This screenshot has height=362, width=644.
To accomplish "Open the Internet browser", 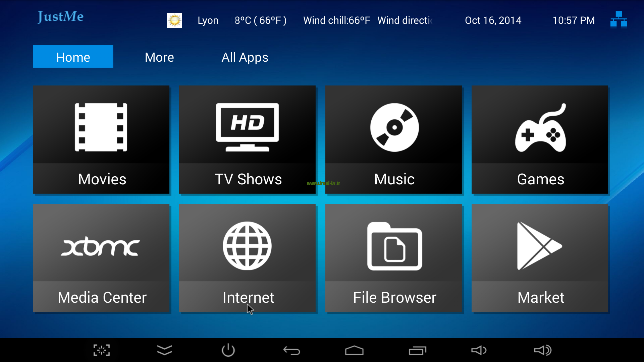I will pos(248,257).
